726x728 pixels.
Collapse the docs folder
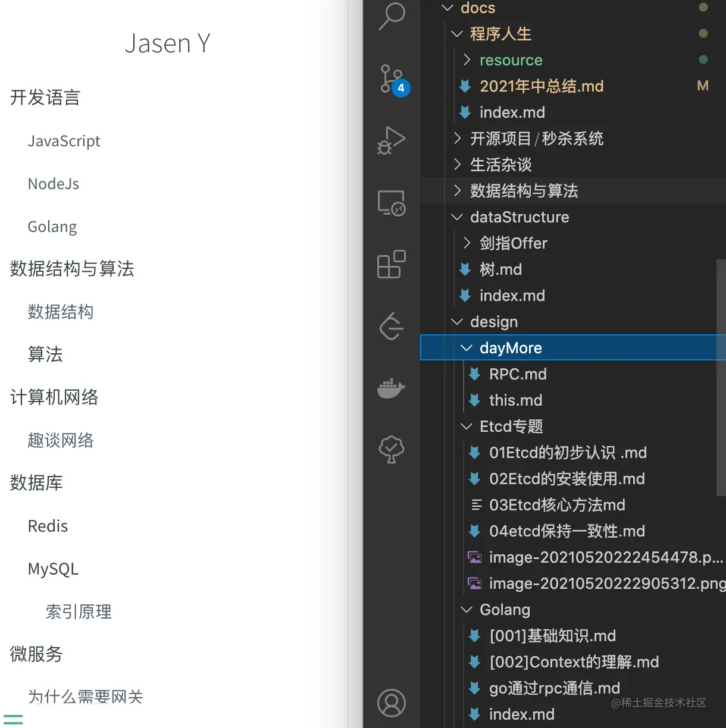[x=448, y=8]
